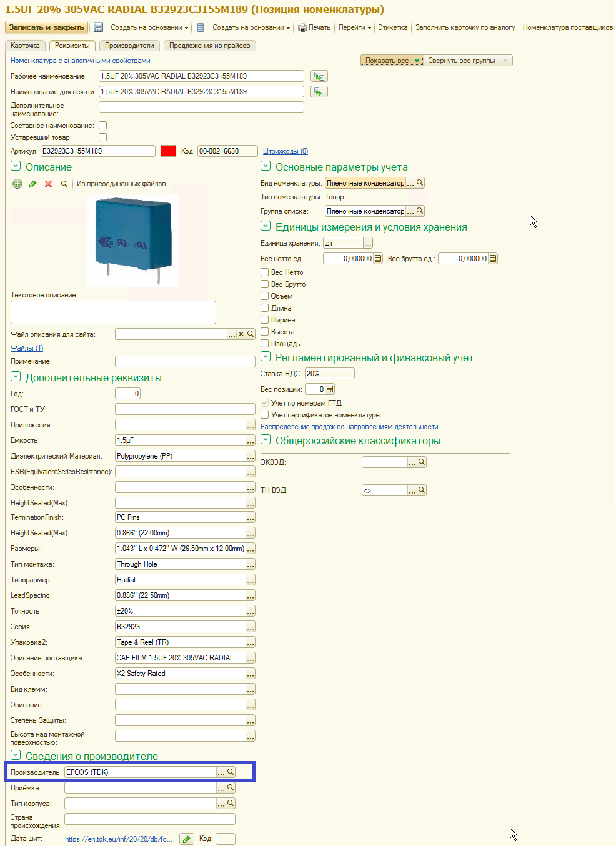The image size is (616, 851).
Task: Open the Штрихкоды (0) link
Action: [x=285, y=151]
